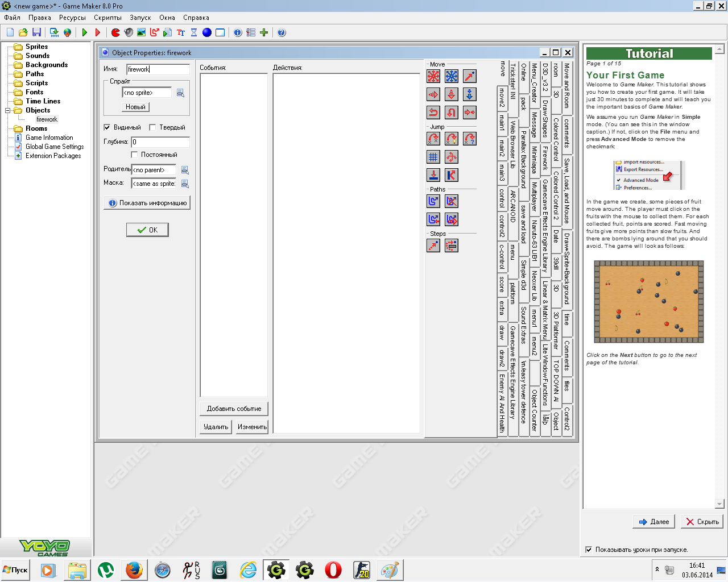Pick the Step Avoiding action icon
728x582 pixels.
click(x=452, y=246)
